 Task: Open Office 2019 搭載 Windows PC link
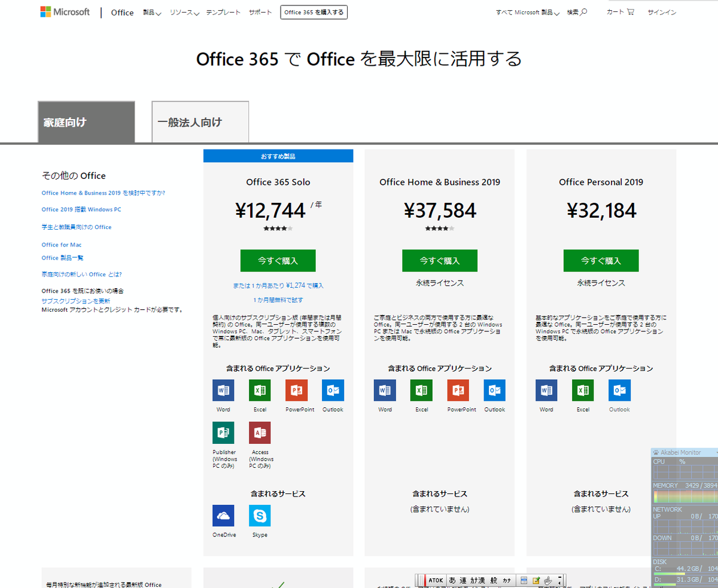pos(81,210)
